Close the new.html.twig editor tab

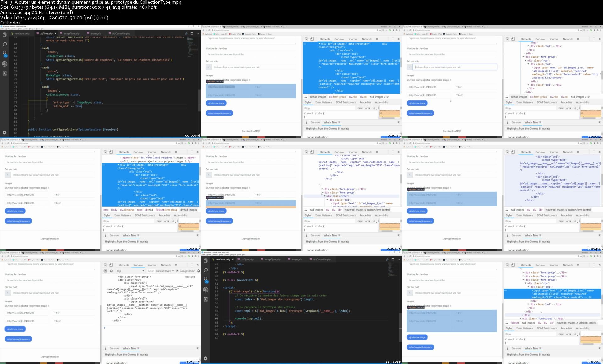(x=233, y=259)
